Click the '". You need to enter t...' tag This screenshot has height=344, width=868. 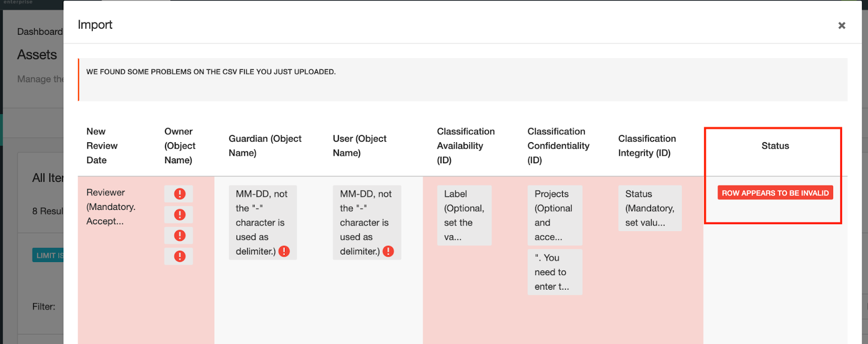[554, 272]
